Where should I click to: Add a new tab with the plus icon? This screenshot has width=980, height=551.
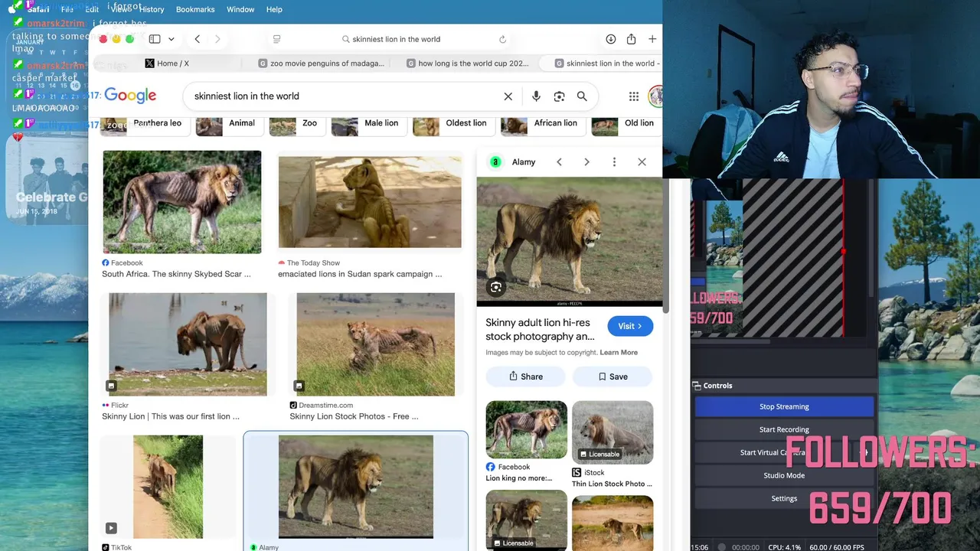(x=652, y=39)
